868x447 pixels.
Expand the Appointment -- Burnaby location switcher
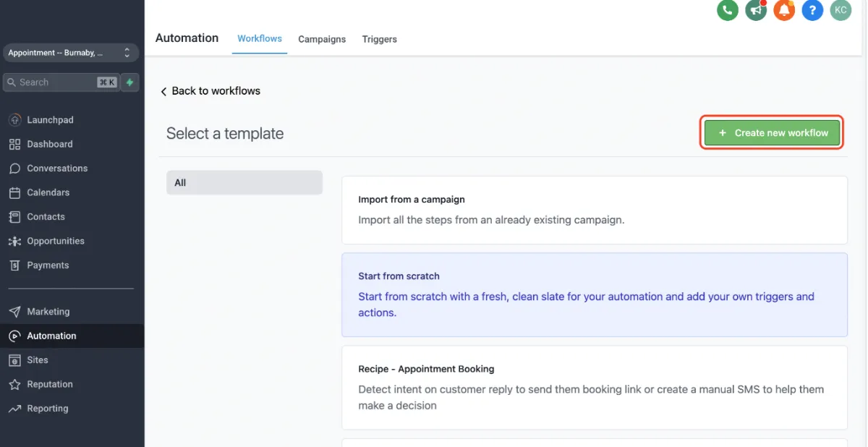click(70, 53)
